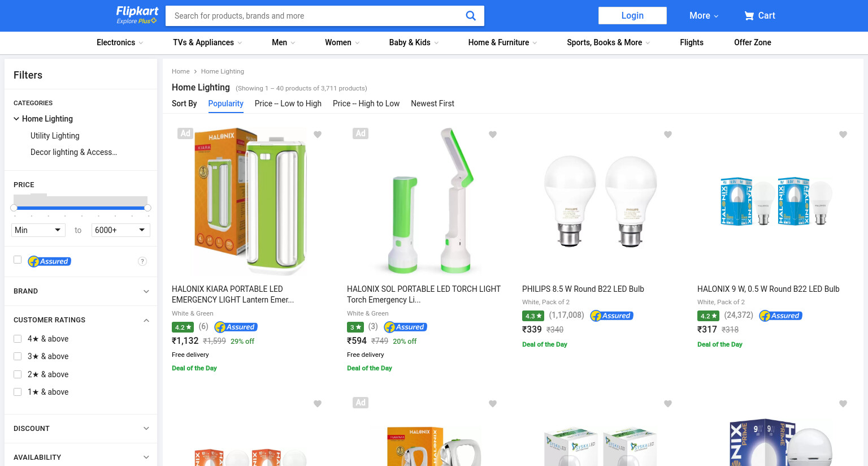Check the 2★ & above rating filter

point(18,374)
